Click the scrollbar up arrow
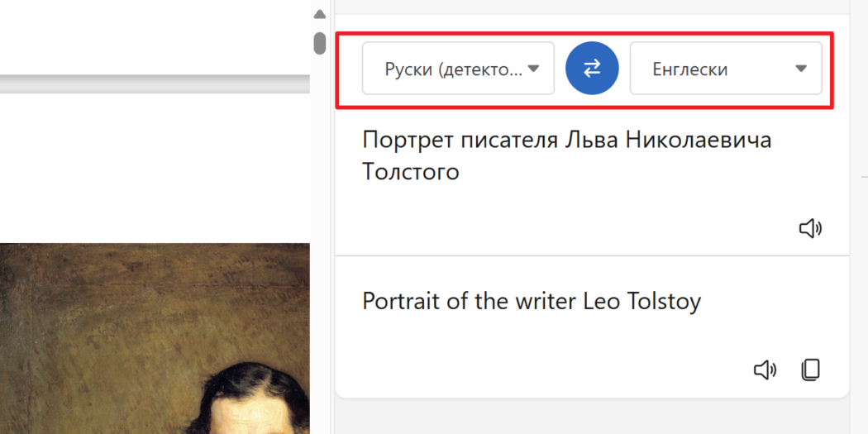Screen dimensions: 868x434 319,14
